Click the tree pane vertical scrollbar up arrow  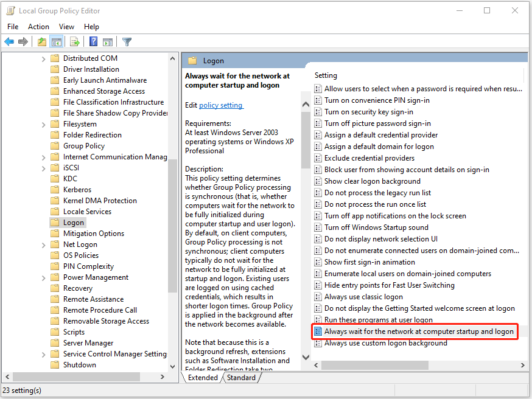(173, 58)
